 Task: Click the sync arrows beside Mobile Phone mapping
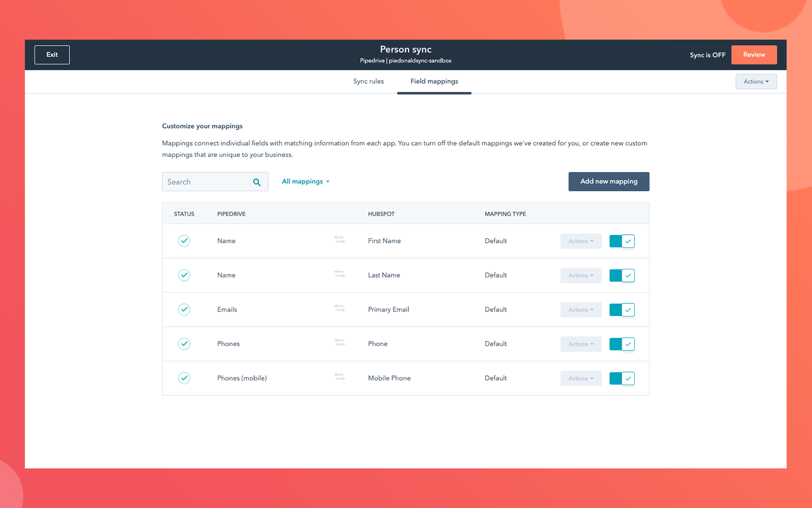point(339,376)
